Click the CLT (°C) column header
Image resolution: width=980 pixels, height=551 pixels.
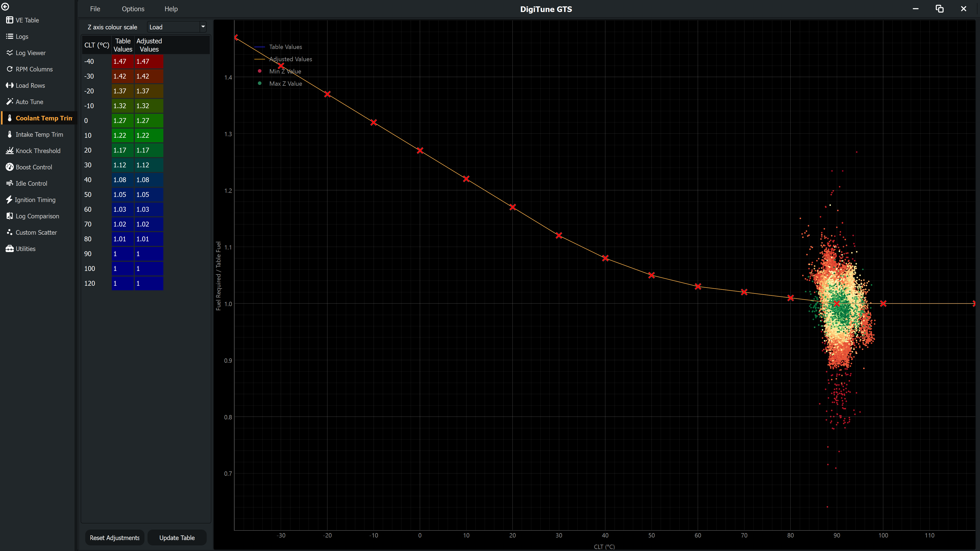pos(97,45)
